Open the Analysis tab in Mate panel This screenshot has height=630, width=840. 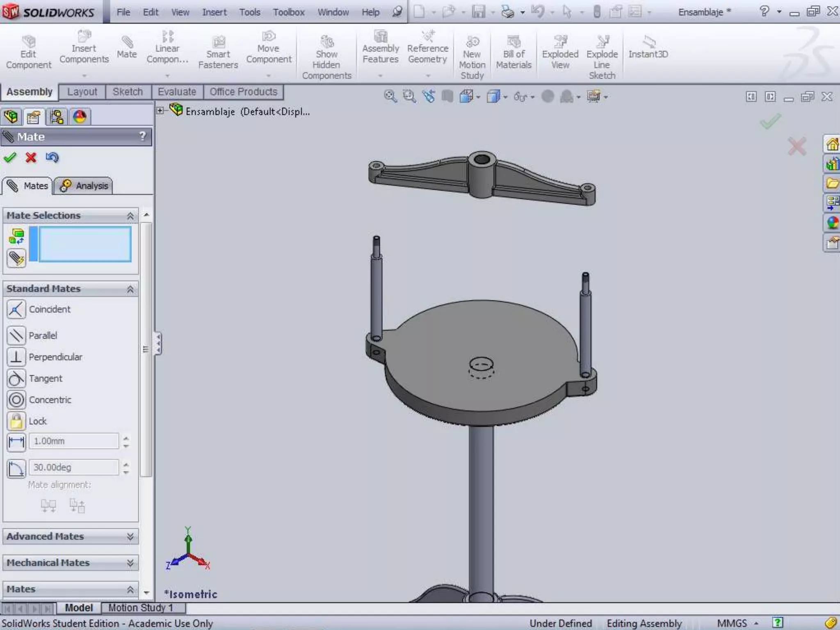(84, 186)
